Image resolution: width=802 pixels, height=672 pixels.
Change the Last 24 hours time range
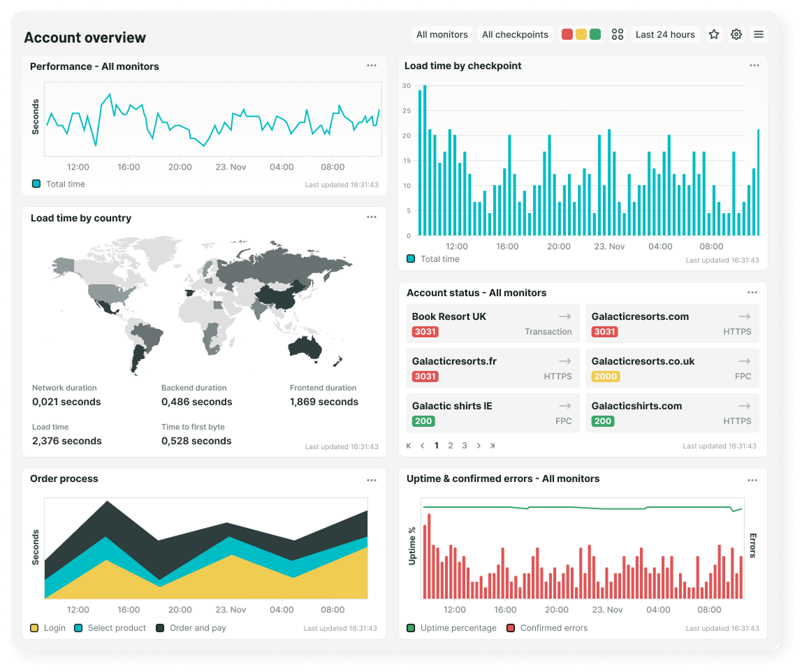point(665,34)
